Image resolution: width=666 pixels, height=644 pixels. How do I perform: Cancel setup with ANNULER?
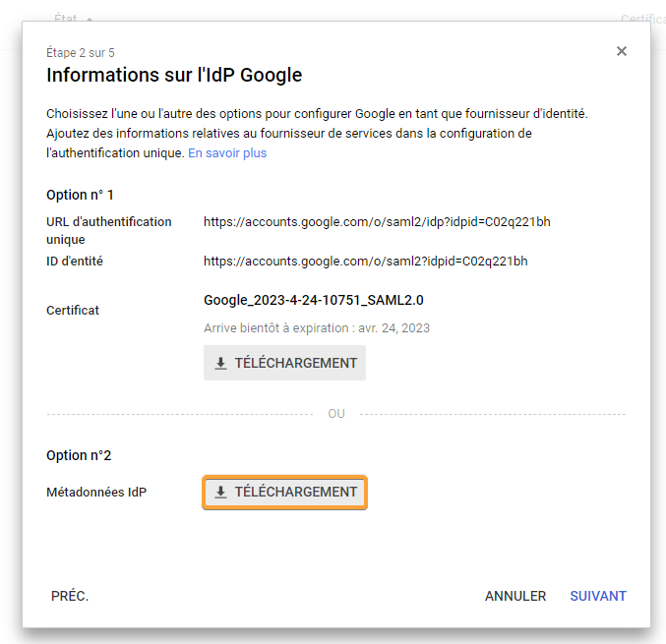pos(515,596)
